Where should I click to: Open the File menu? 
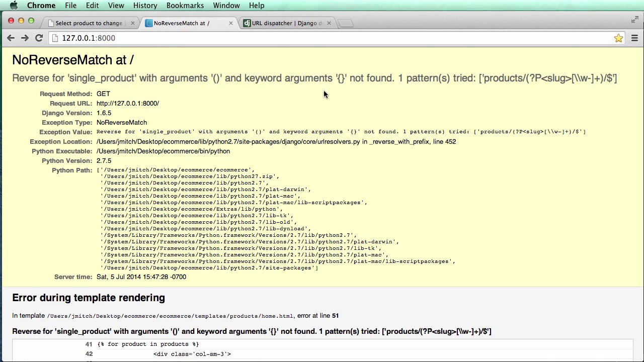[x=70, y=6]
